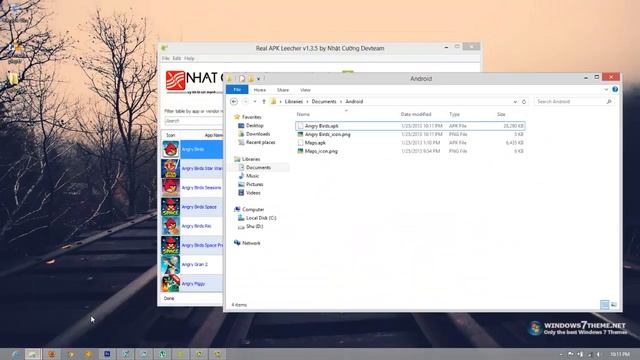Select Pictures library in the navigation pane
This screenshot has width=640, height=360.
coord(255,184)
